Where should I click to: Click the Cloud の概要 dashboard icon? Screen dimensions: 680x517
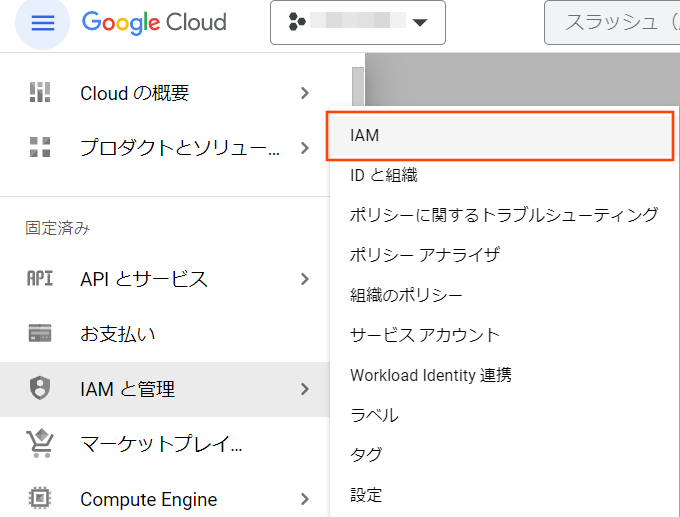[40, 92]
